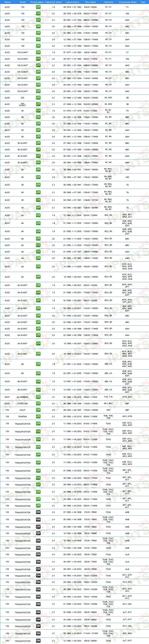Click petrol icon in Audi 90 2.0 08.1988 row
The image size is (149, 644).
tap(38, 170)
